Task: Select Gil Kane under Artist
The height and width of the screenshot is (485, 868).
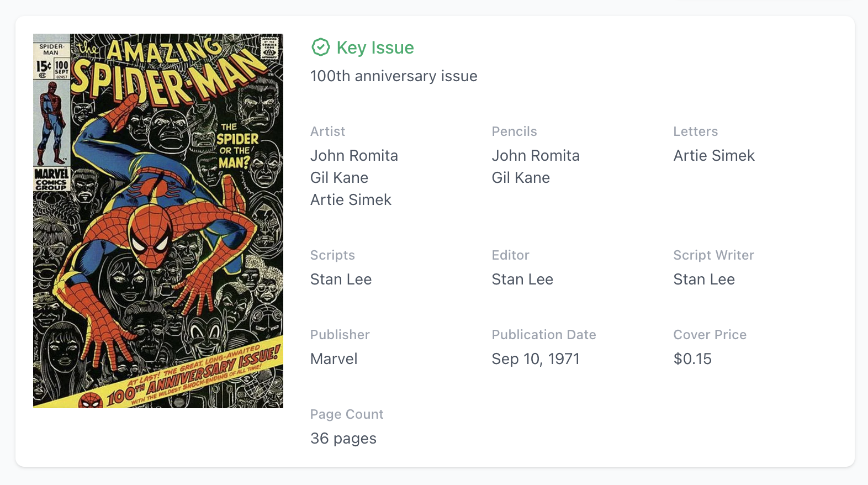Action: (339, 178)
